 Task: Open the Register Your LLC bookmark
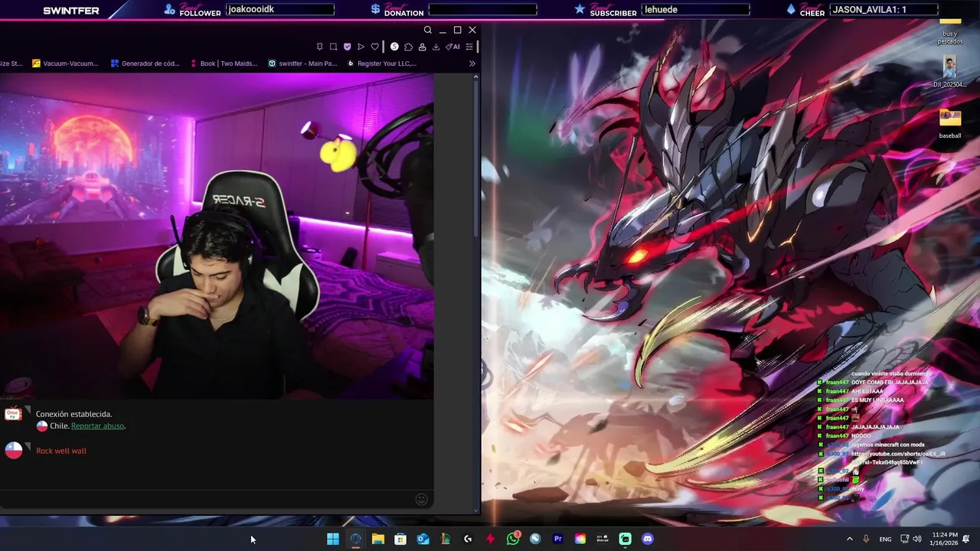point(381,64)
